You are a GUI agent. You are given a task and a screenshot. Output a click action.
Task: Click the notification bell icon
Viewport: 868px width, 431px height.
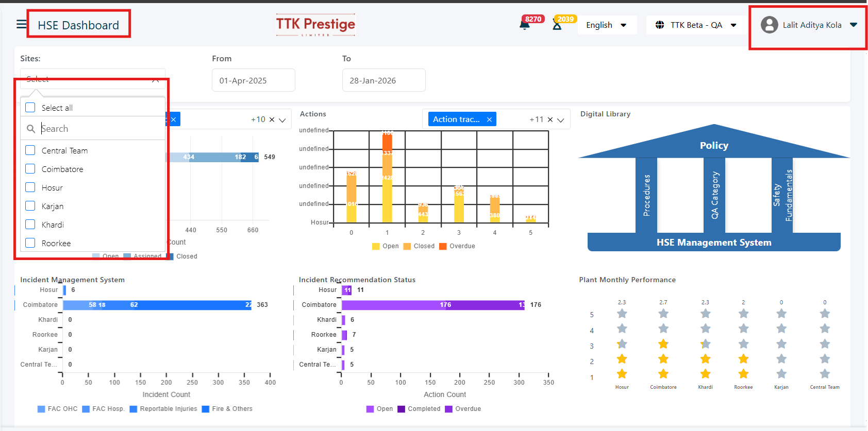[x=525, y=25]
